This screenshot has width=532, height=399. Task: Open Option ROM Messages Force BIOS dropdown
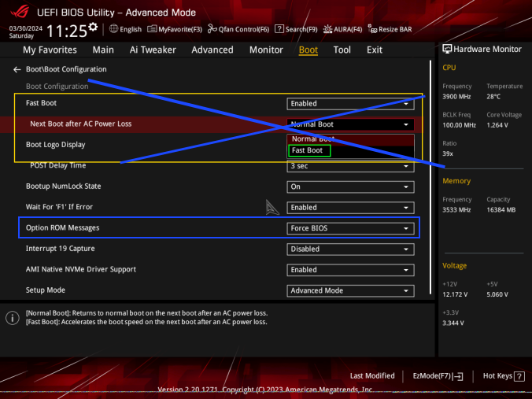point(350,228)
